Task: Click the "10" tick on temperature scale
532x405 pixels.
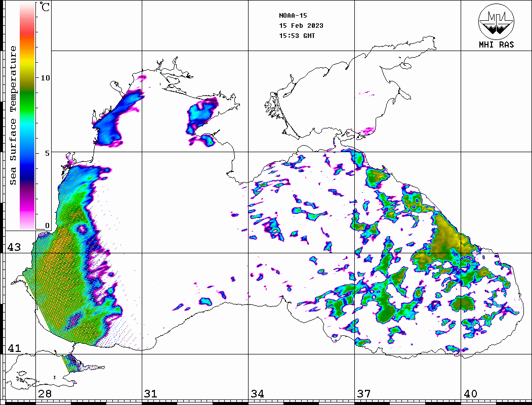Action: tap(45, 78)
